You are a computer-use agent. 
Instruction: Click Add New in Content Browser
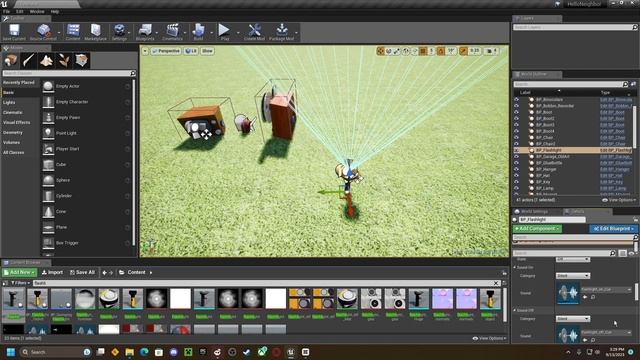point(20,272)
